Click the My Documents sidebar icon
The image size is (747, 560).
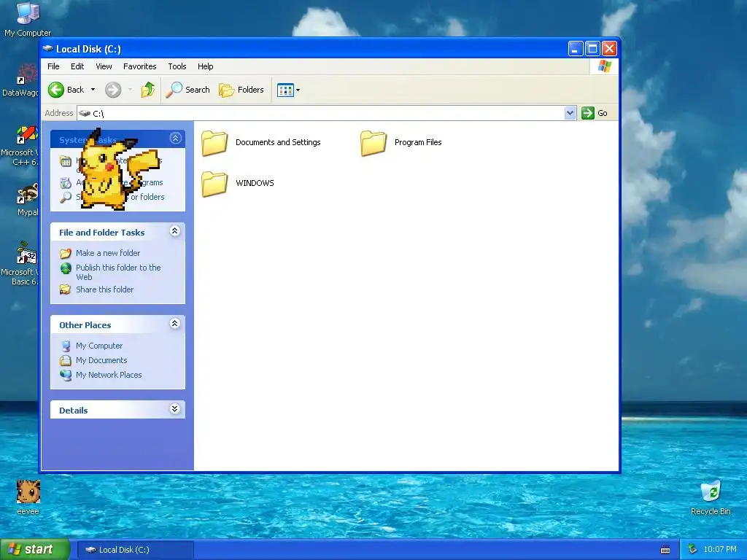pyautogui.click(x=65, y=360)
